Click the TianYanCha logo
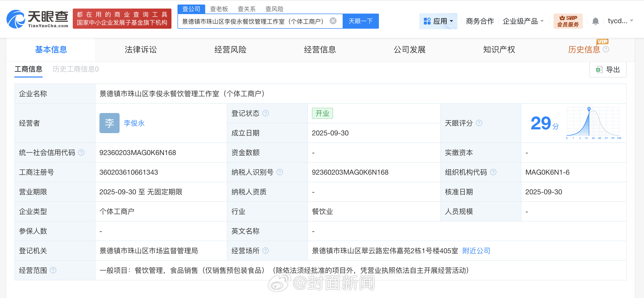This screenshot has height=298, width=644. click(37, 19)
